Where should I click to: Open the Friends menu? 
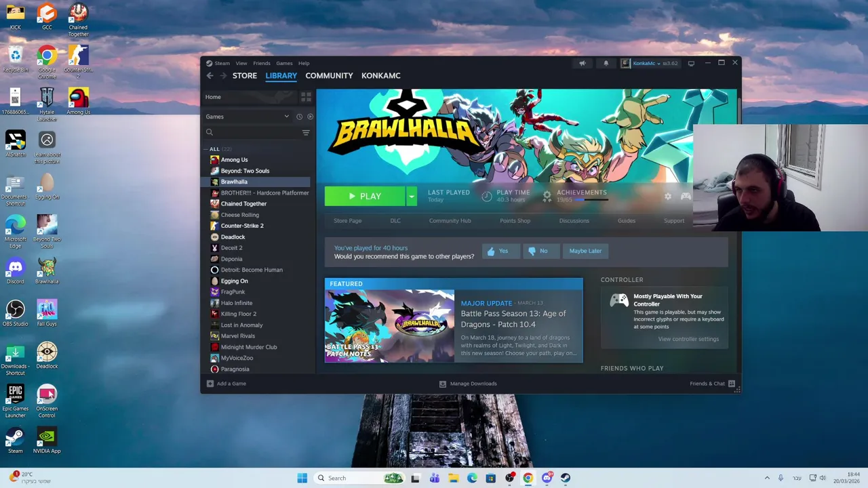tap(262, 63)
